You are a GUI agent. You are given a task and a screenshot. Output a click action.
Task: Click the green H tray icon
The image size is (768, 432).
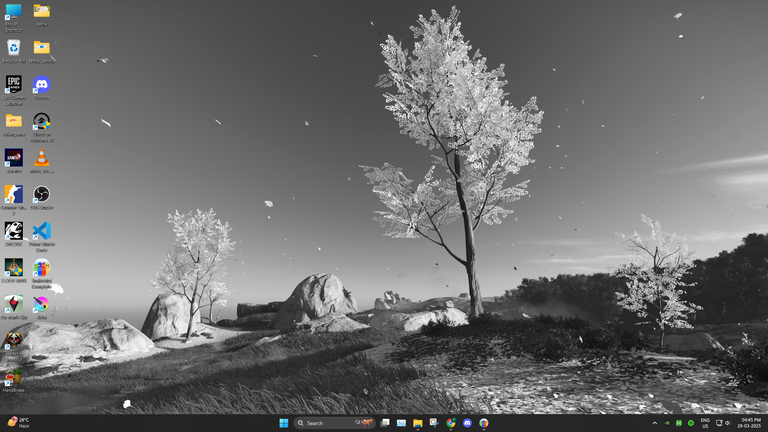click(x=679, y=423)
